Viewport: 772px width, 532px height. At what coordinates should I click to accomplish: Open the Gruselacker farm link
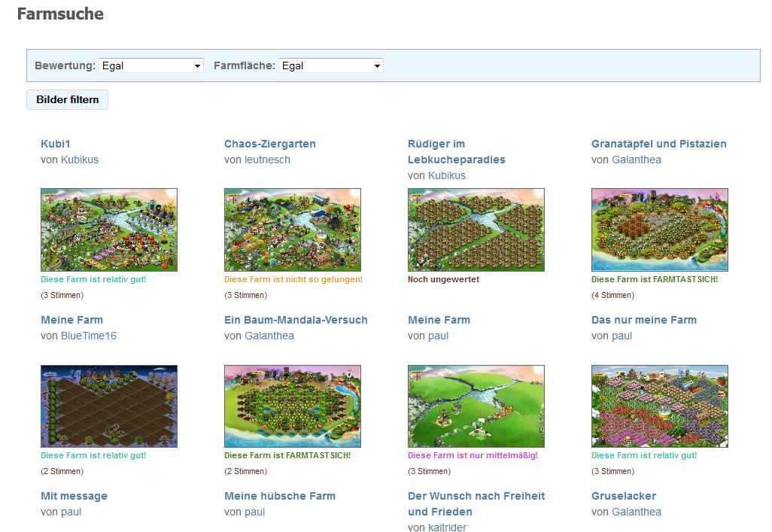pyautogui.click(x=624, y=496)
